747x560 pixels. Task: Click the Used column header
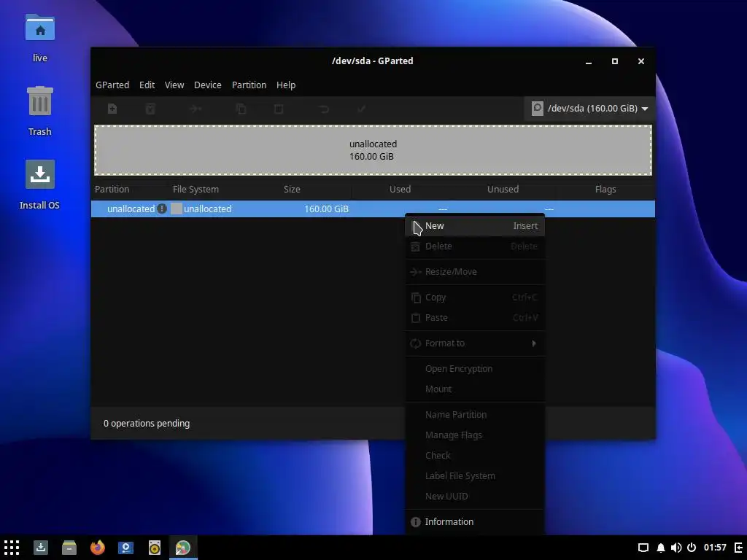point(400,189)
